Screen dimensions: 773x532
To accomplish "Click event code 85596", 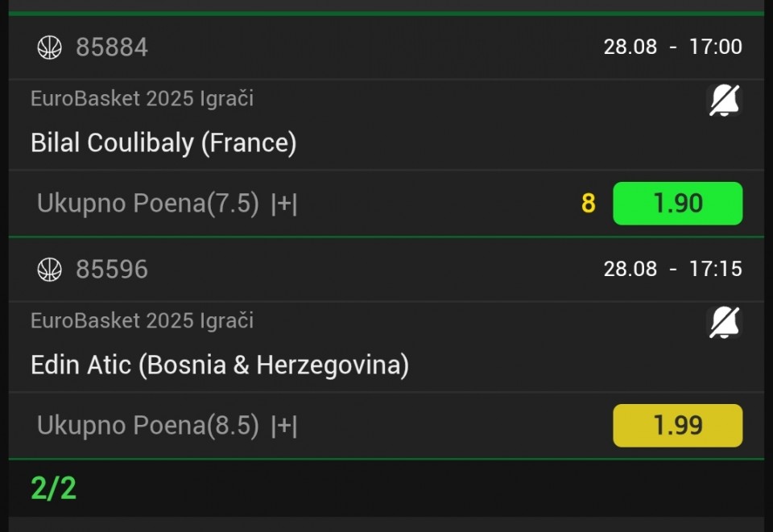I will point(112,270).
